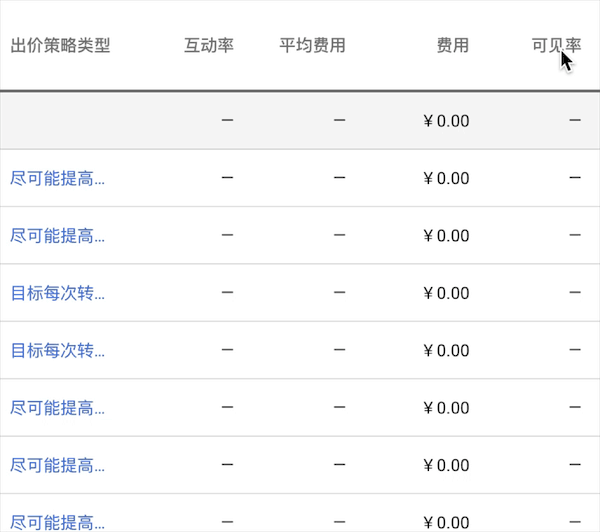
Task: Click the 可见率 dash in the gray summary row
Action: [x=574, y=121]
